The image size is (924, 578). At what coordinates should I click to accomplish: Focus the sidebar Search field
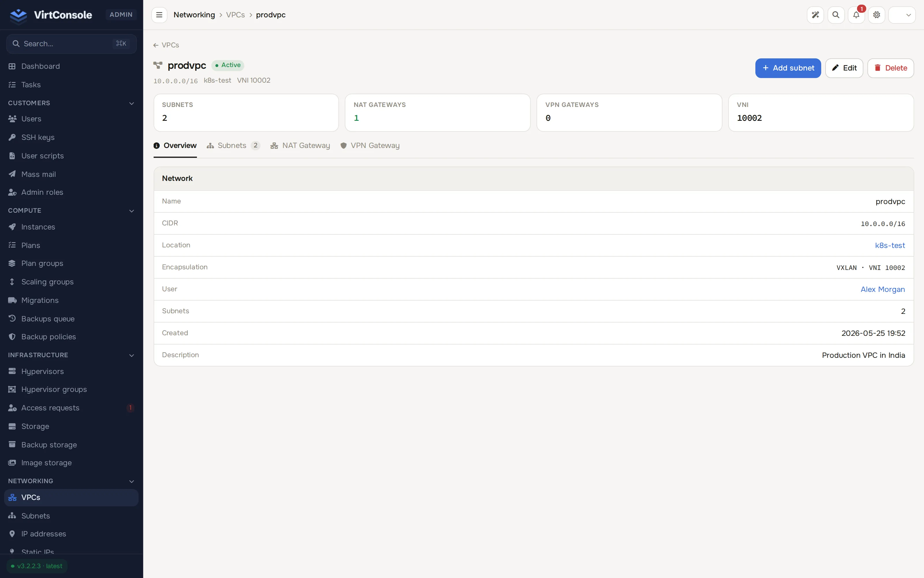pos(71,44)
